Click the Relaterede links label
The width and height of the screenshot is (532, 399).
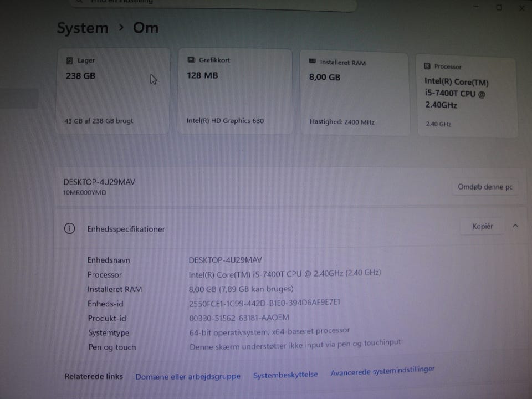pyautogui.click(x=94, y=376)
